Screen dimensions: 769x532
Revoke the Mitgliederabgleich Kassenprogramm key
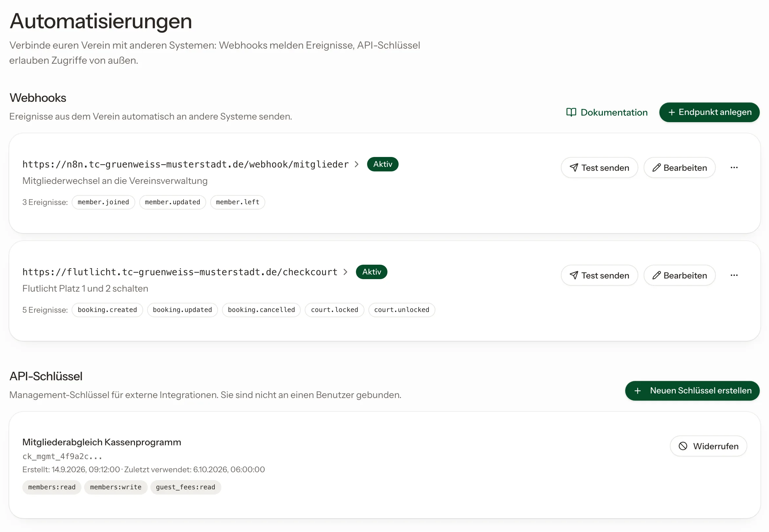coord(708,446)
